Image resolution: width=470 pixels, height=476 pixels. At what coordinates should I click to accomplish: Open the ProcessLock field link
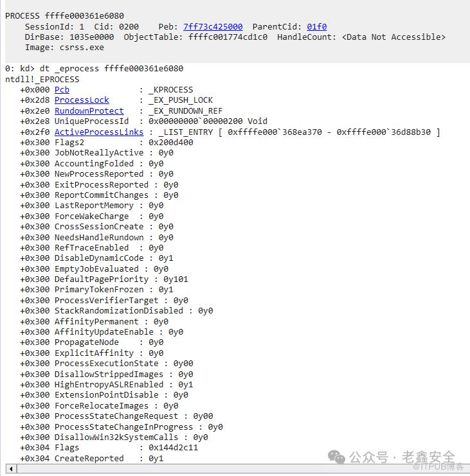82,100
